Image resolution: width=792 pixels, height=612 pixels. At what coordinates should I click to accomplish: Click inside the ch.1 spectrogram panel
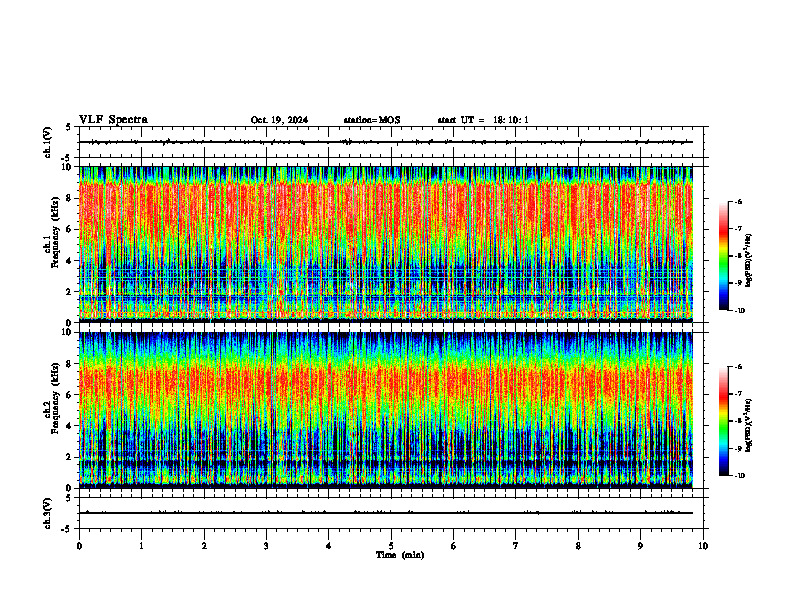pyautogui.click(x=386, y=244)
